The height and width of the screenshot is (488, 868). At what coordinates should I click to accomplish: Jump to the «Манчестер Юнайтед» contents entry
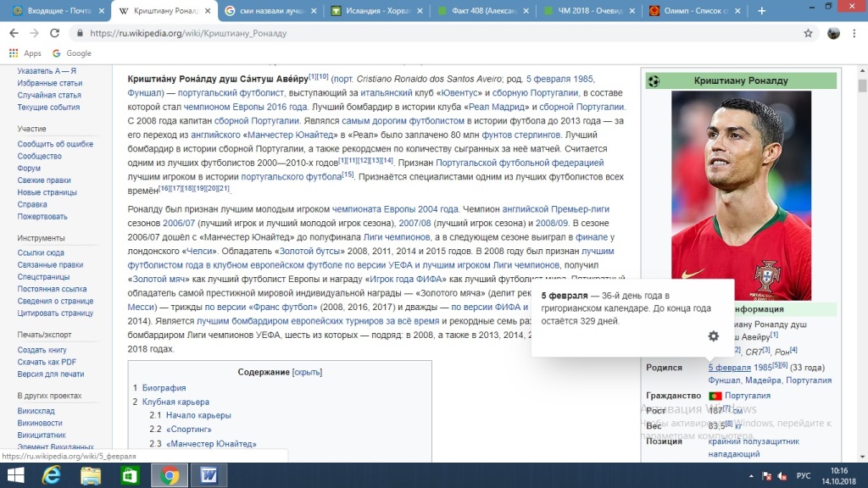(211, 444)
